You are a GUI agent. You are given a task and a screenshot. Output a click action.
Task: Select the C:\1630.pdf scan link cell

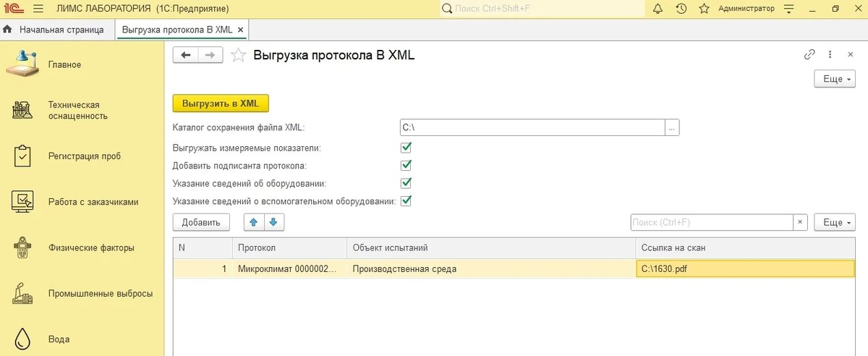pos(744,268)
